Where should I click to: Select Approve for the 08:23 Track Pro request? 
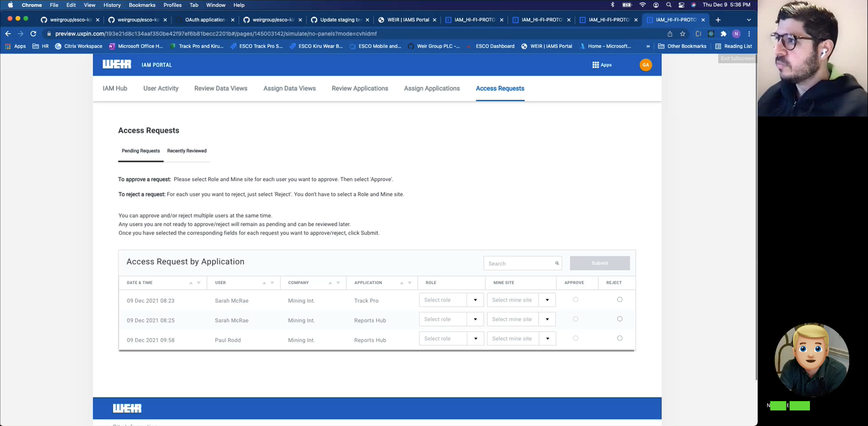(x=576, y=300)
